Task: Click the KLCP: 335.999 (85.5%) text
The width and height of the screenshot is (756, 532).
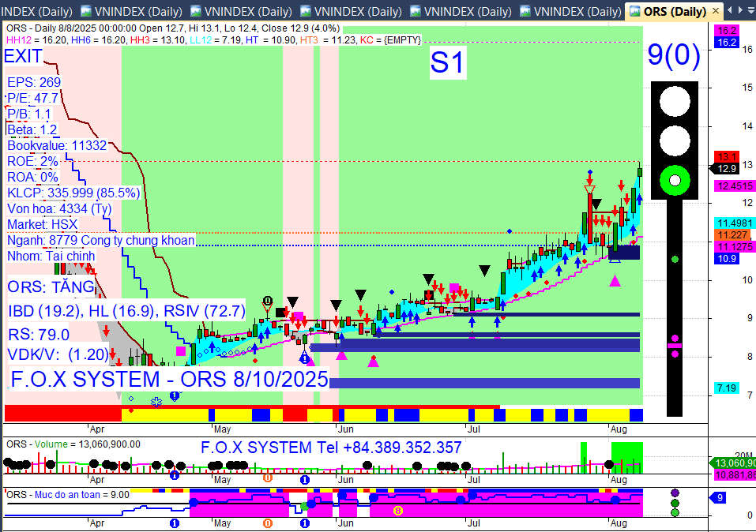Action: 73,193
